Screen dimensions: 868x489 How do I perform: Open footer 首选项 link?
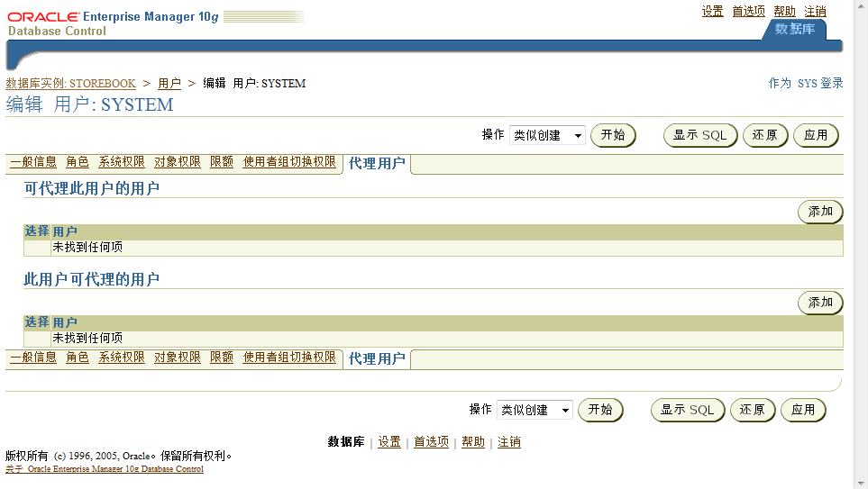[x=431, y=442]
